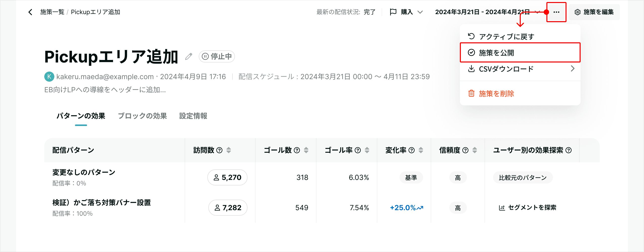Viewport: 644px width, 252px height.
Task: Click help icon next to 信頼度
Action: [465, 150]
